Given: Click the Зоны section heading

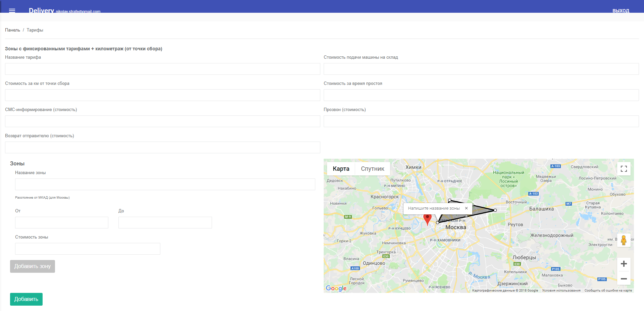Looking at the screenshot, I should [17, 164].
